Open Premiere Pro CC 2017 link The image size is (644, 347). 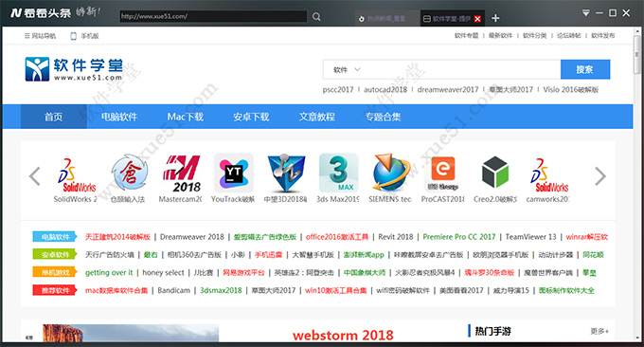coord(459,237)
